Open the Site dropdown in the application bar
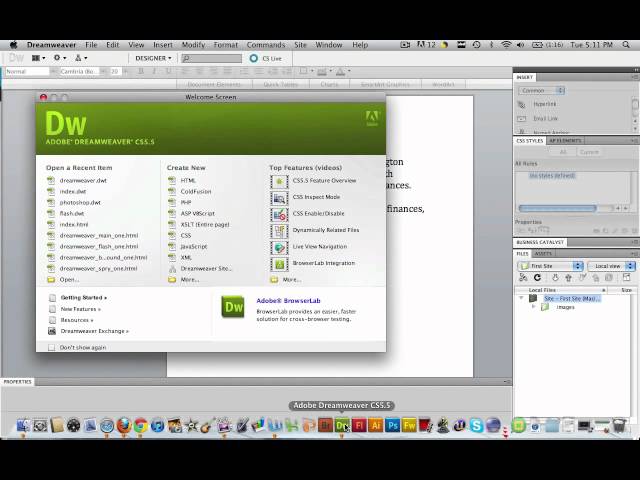The width and height of the screenshot is (640, 480). [81, 58]
